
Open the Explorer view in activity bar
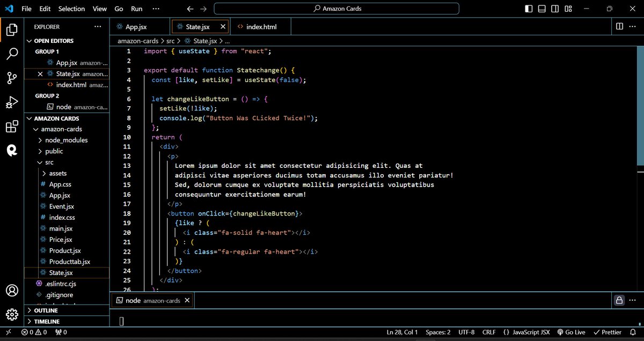pos(12,30)
